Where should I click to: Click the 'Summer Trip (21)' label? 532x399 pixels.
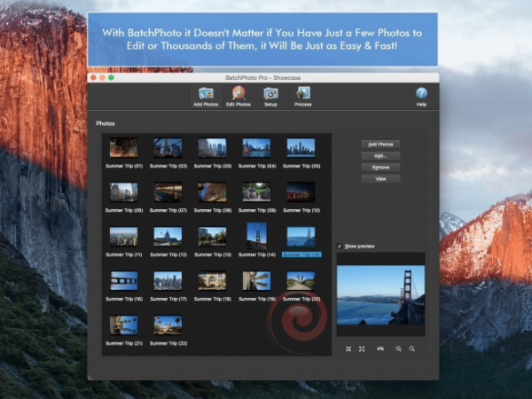pyautogui.click(x=124, y=343)
